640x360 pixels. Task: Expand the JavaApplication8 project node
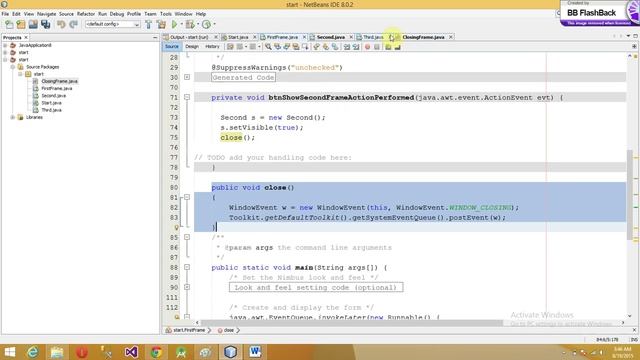coord(5,45)
